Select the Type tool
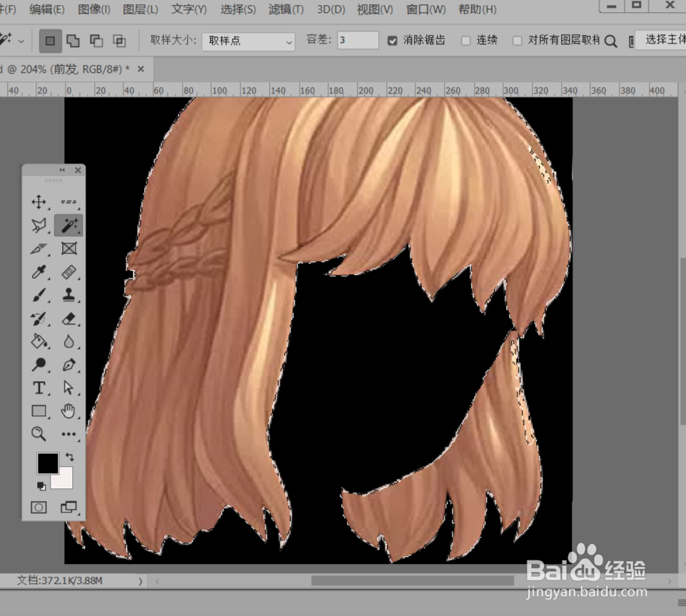The image size is (686, 616). point(39,388)
